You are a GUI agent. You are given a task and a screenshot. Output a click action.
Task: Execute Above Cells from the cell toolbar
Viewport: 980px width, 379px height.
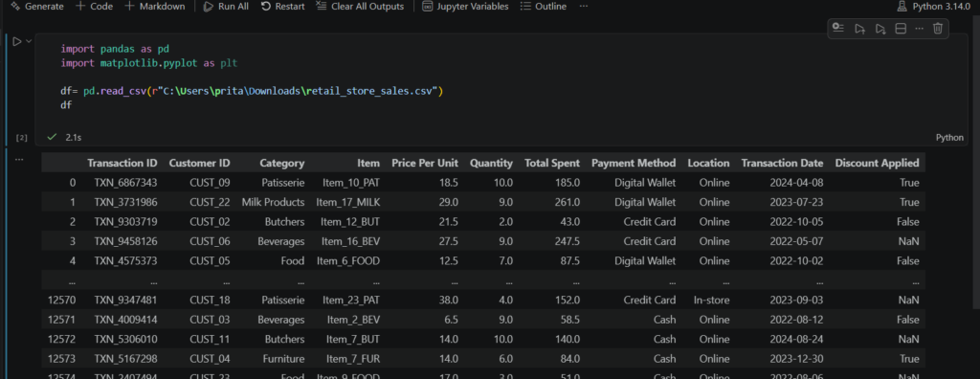(860, 28)
